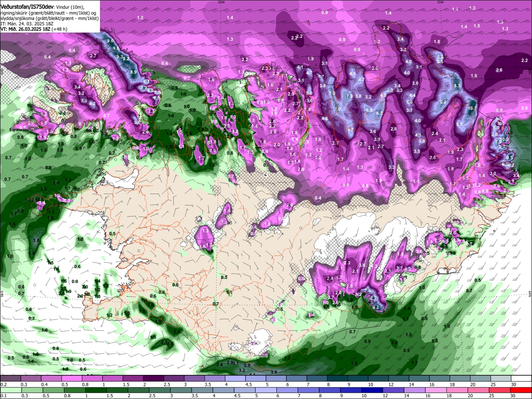Click dark teal swatch between 8 and 9, upper legend
This screenshot has height=399, width=532.
click(338, 379)
